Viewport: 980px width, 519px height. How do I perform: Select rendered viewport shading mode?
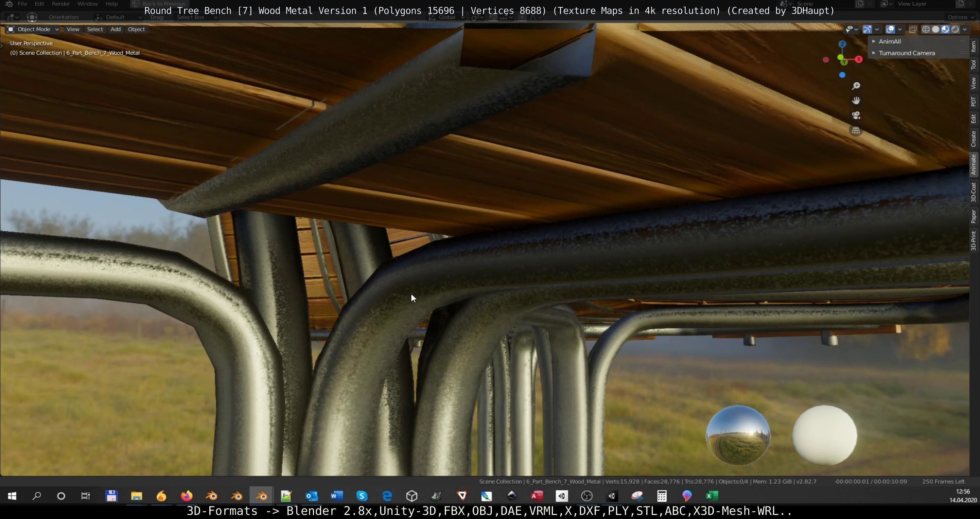coord(955,29)
